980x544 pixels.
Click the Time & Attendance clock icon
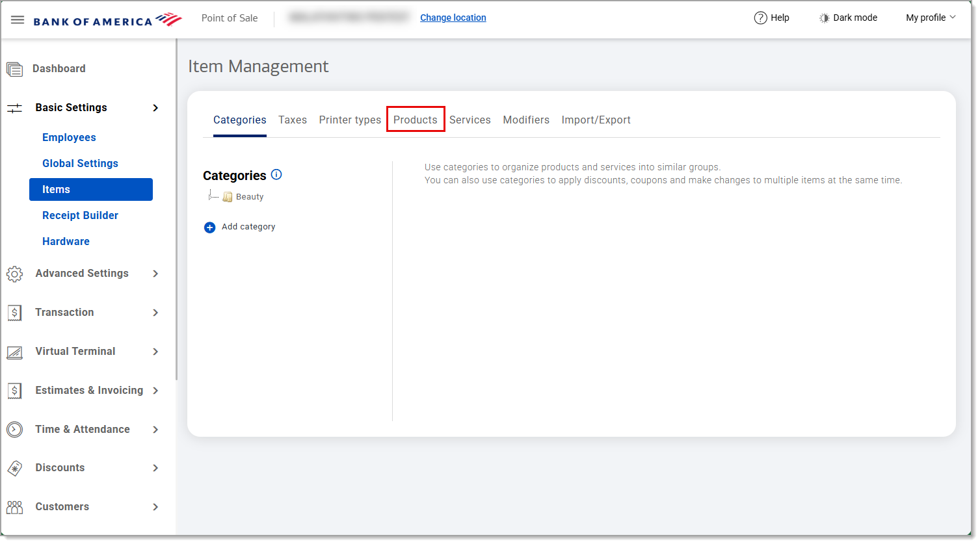(14, 429)
